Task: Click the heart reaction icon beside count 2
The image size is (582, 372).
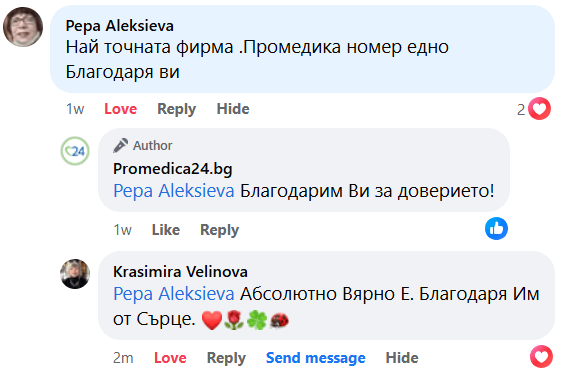Action: click(539, 109)
